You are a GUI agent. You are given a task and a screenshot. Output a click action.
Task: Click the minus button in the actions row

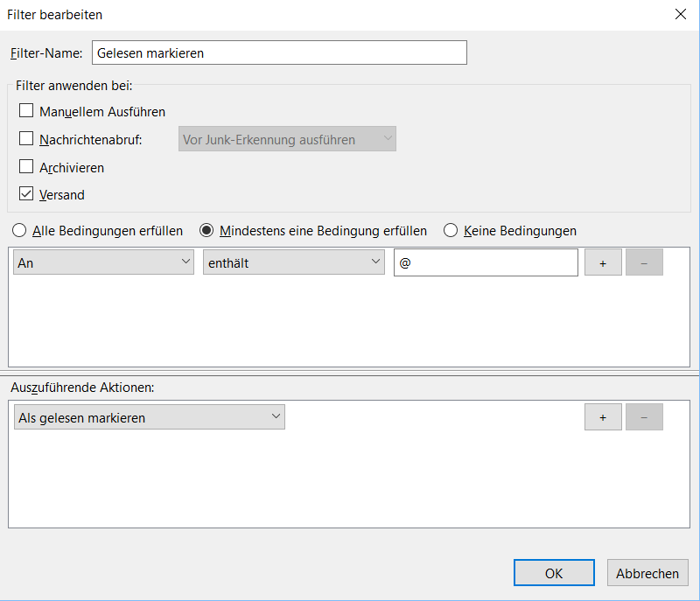click(x=644, y=417)
